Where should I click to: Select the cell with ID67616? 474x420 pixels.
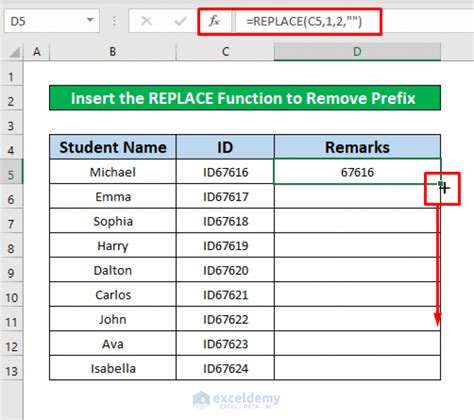click(225, 172)
